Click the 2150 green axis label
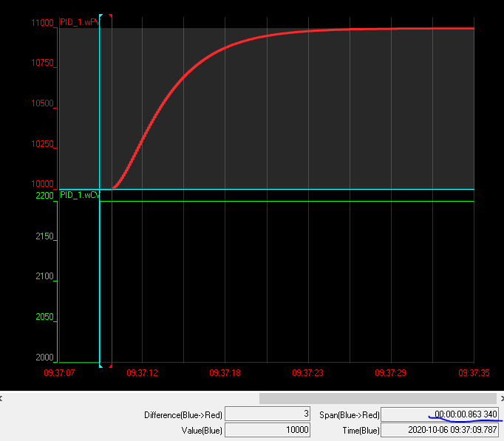 click(x=44, y=236)
